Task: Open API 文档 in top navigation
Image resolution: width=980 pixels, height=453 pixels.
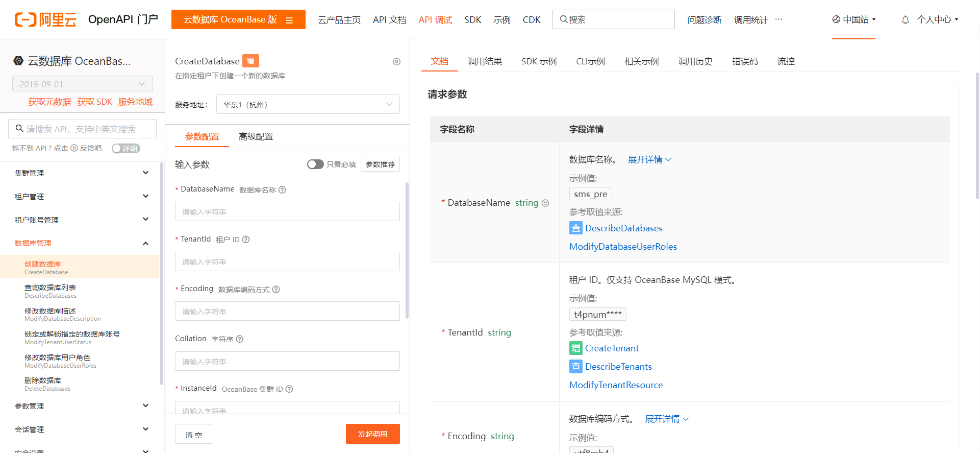Action: click(389, 20)
